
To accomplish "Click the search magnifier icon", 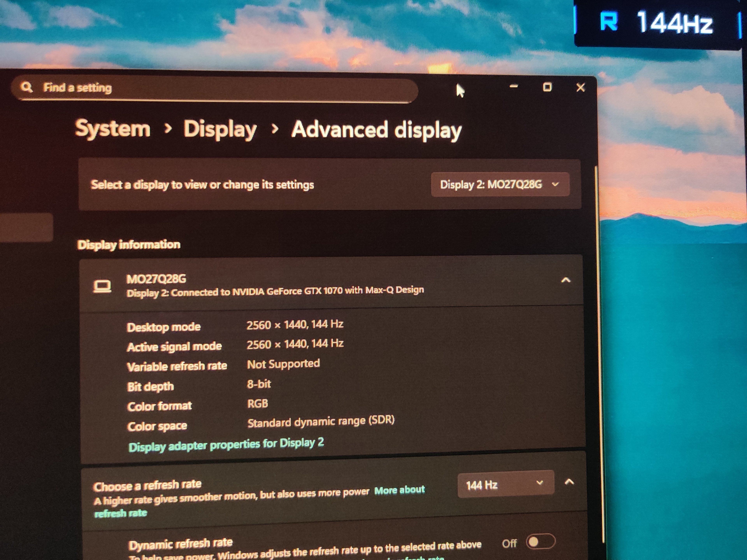I will [x=26, y=87].
